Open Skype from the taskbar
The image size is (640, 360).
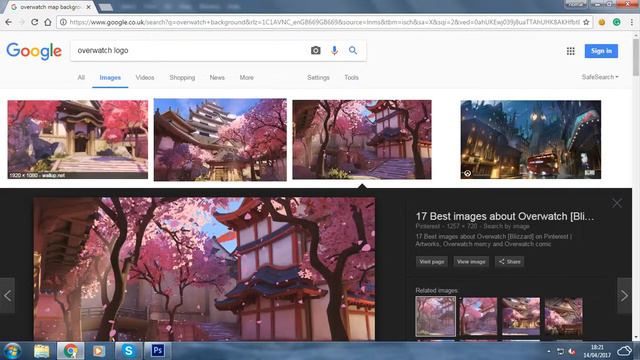129,351
